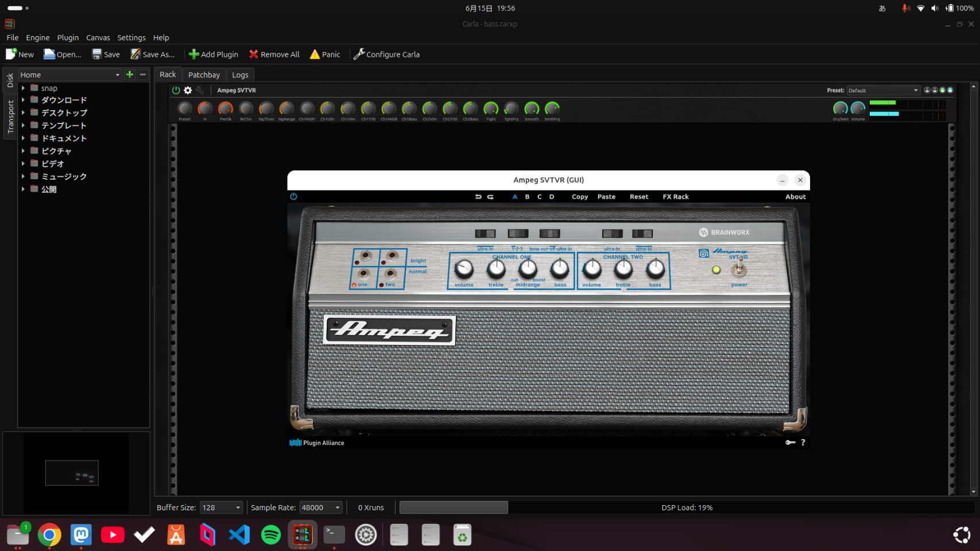Screen dimensions: 980x551
Task: Expand the ドキュメント folder
Action: point(24,138)
